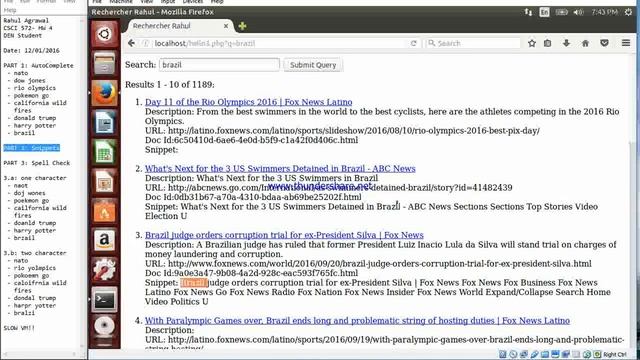
Task: Click highlighted PART 2: Snippets line in editor
Action: click(31, 148)
